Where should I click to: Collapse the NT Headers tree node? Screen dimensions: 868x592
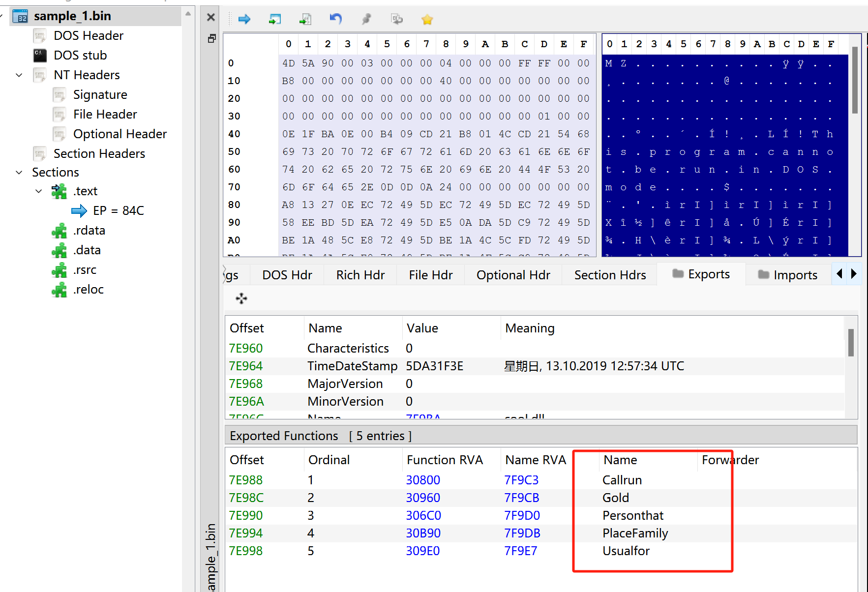pyautogui.click(x=19, y=75)
